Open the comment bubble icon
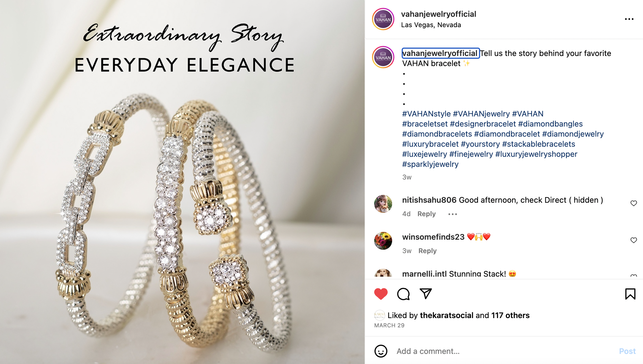The image size is (643, 364). click(403, 294)
